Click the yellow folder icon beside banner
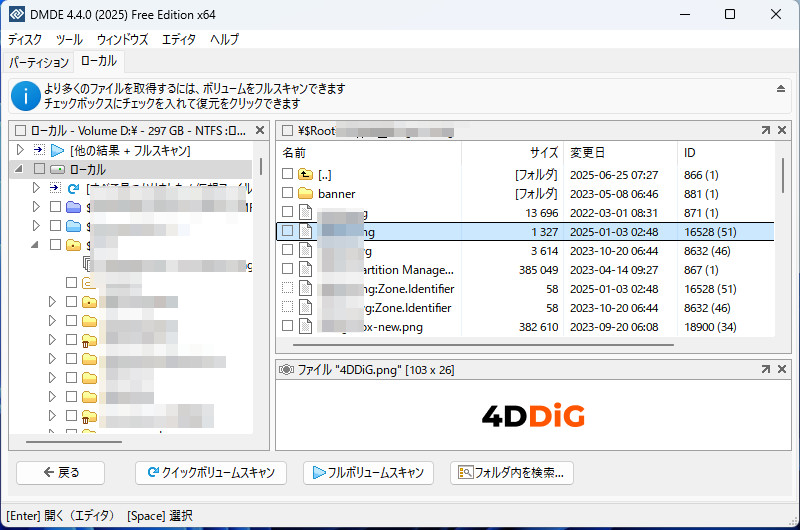800x530 pixels. [x=305, y=194]
